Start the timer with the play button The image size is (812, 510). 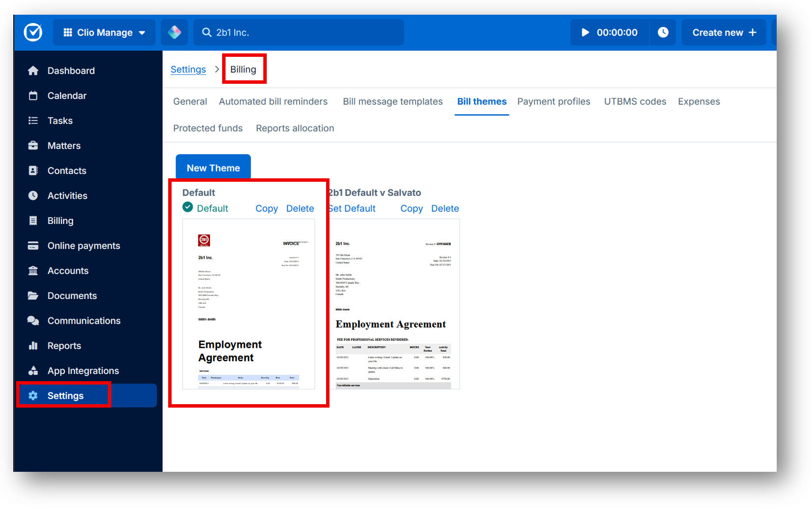584,32
